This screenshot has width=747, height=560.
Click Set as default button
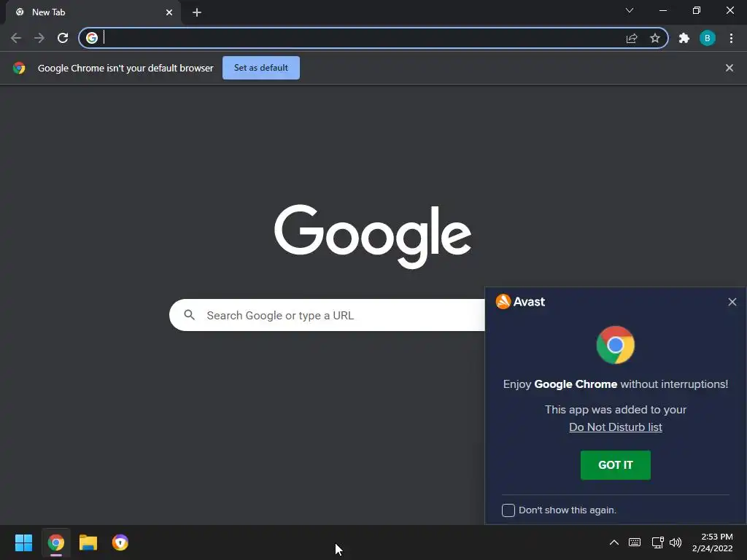click(x=261, y=68)
